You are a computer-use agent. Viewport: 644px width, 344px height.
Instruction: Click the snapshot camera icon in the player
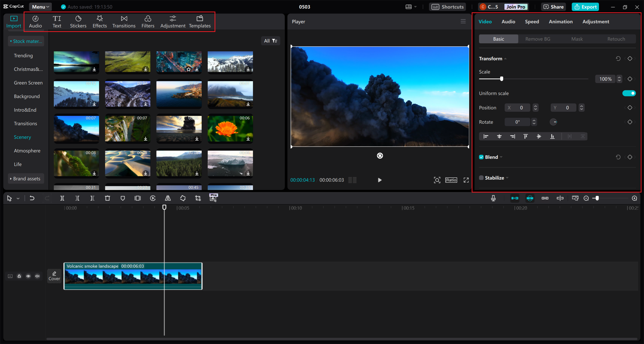point(437,180)
